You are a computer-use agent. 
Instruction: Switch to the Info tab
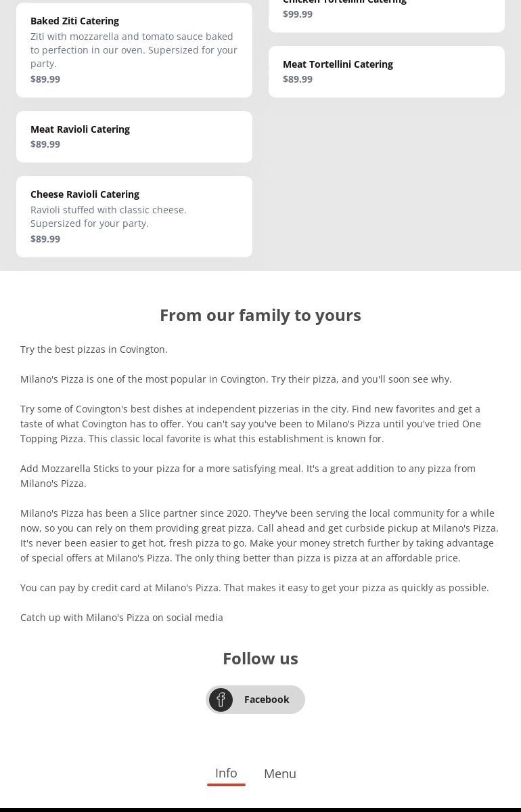[x=226, y=773]
